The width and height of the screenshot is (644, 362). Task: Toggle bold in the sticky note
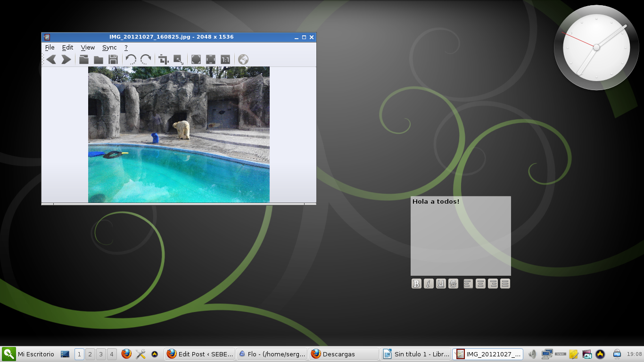[416, 283]
